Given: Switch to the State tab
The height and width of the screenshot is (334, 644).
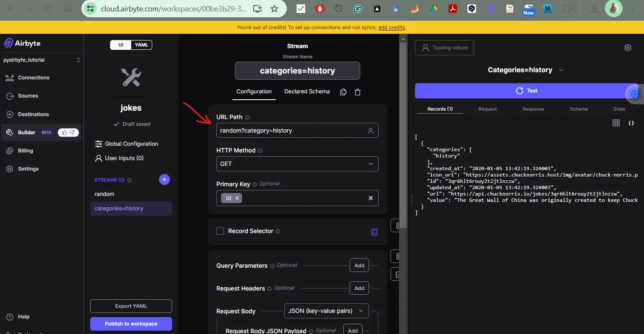Looking at the screenshot, I should [619, 109].
